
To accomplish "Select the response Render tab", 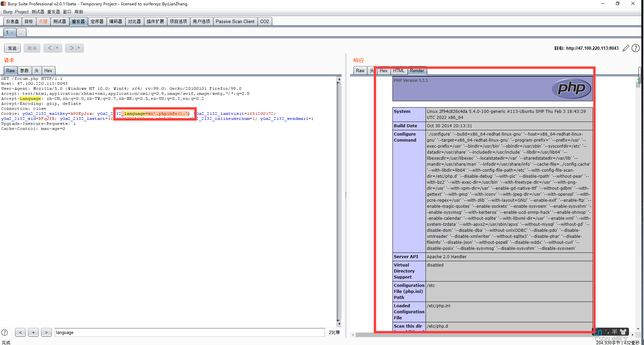I will 417,70.
